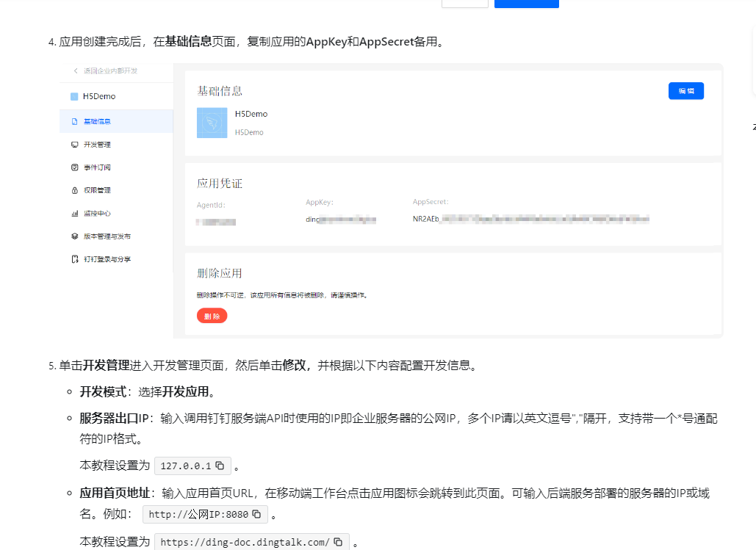756x550 pixels.
Task: Click the 权限管理 lock icon
Action: point(75,190)
